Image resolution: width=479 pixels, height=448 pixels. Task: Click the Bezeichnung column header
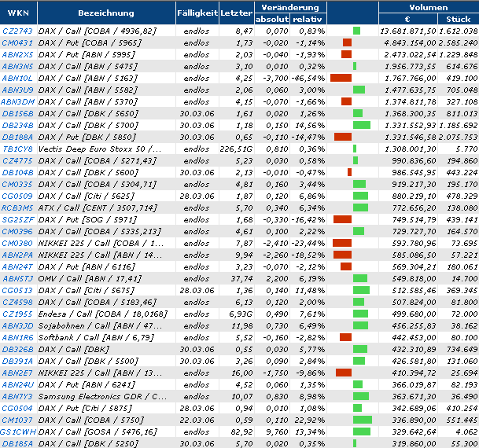click(106, 13)
